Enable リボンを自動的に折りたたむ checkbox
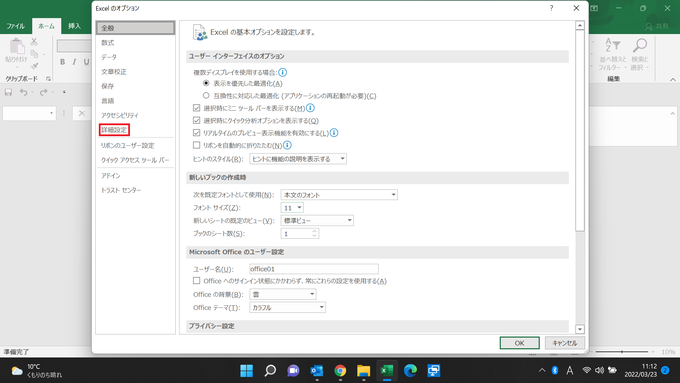 point(196,145)
